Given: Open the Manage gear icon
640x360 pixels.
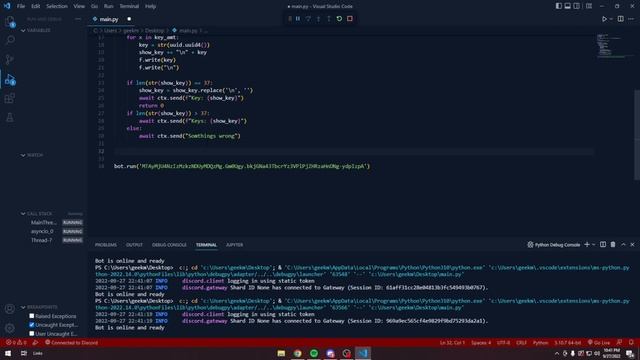Looking at the screenshot, I should click(x=10, y=328).
